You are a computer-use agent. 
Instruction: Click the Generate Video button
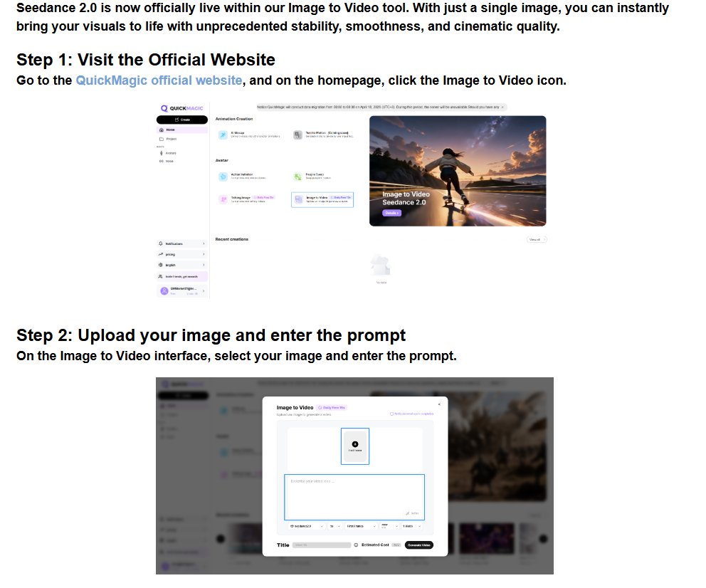click(x=418, y=545)
